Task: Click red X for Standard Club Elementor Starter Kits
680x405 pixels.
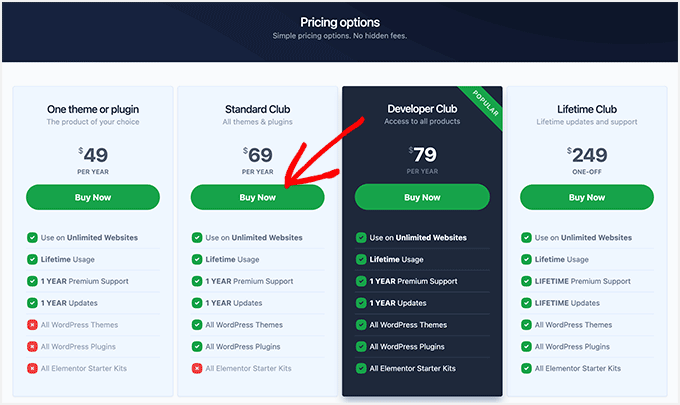Action: point(197,369)
